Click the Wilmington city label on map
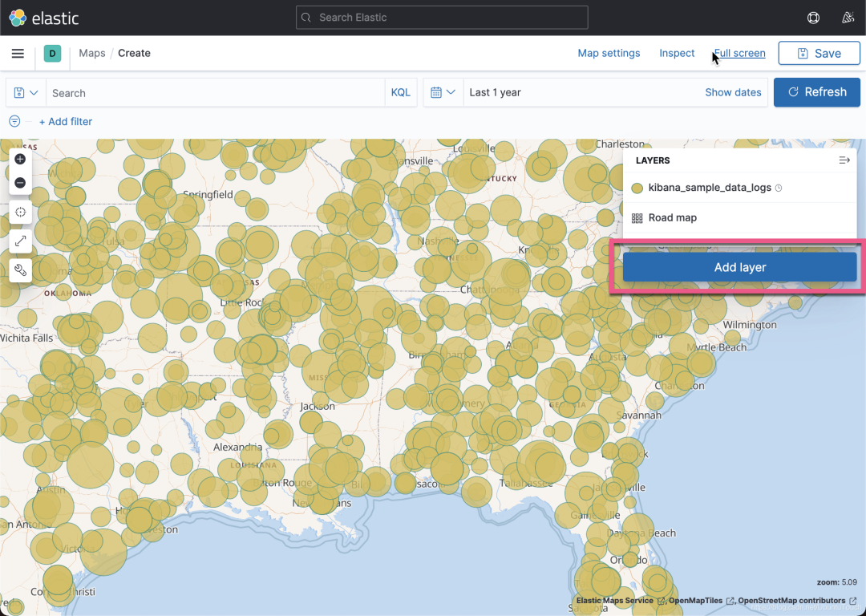The image size is (866, 616). [x=750, y=325]
